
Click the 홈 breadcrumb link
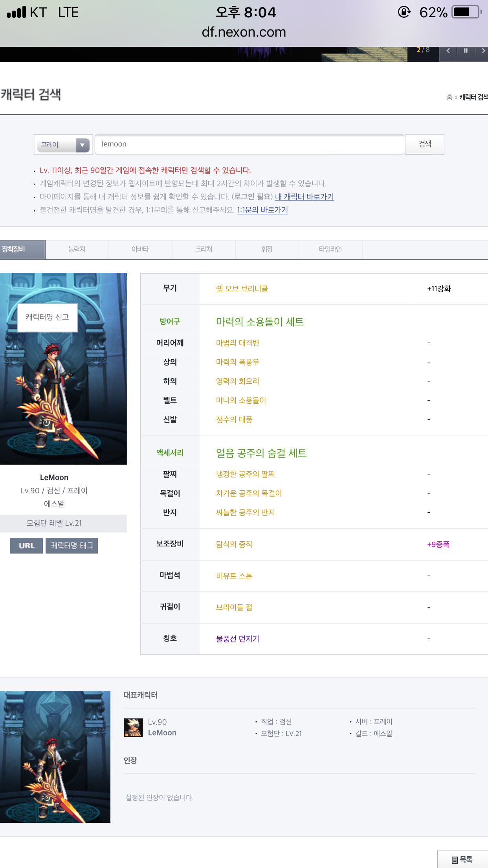(x=449, y=97)
